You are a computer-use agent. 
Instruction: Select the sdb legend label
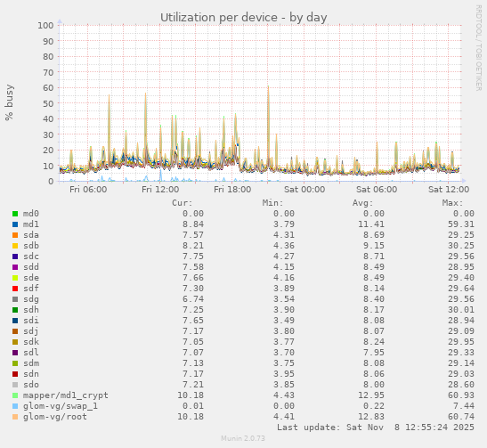click(31, 246)
